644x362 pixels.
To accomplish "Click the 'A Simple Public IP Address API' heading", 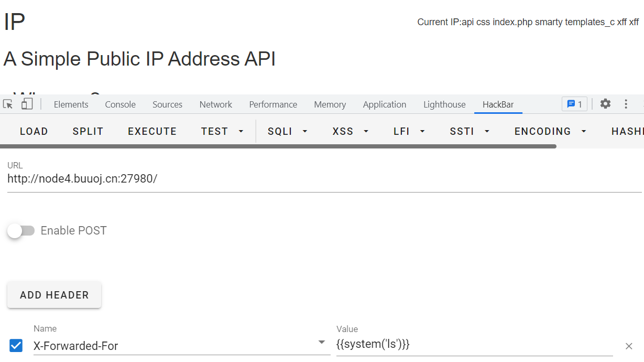I will coord(139,59).
